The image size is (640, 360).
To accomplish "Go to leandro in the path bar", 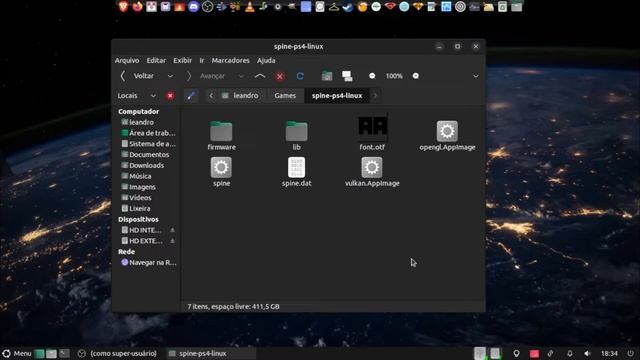I will pyautogui.click(x=240, y=96).
